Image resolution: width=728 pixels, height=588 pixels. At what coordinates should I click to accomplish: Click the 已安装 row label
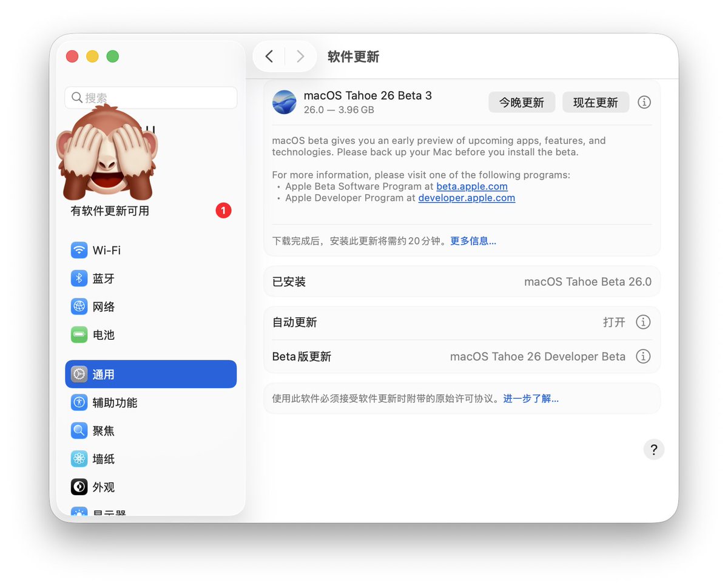(289, 282)
